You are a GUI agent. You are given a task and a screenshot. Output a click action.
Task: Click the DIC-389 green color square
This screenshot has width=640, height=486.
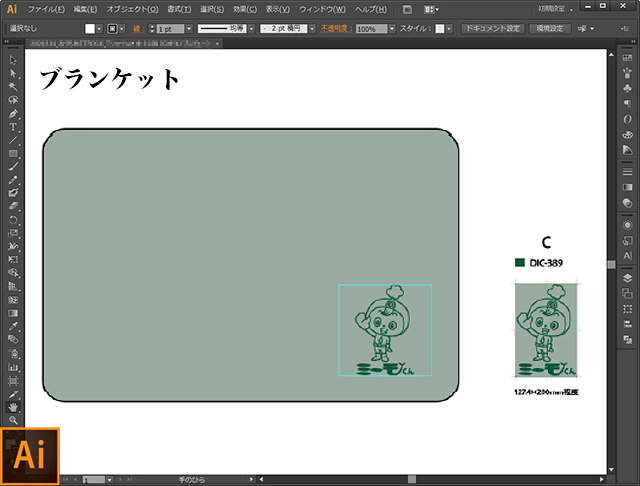coord(520,262)
